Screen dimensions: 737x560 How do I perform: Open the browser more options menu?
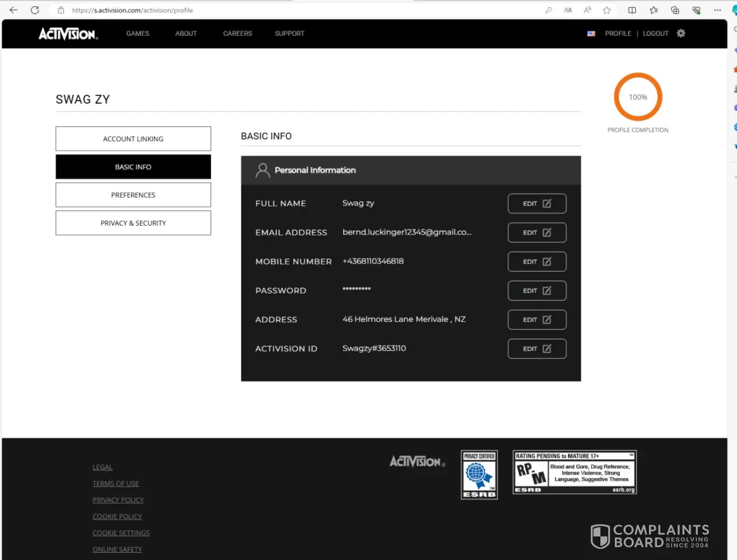tap(717, 10)
